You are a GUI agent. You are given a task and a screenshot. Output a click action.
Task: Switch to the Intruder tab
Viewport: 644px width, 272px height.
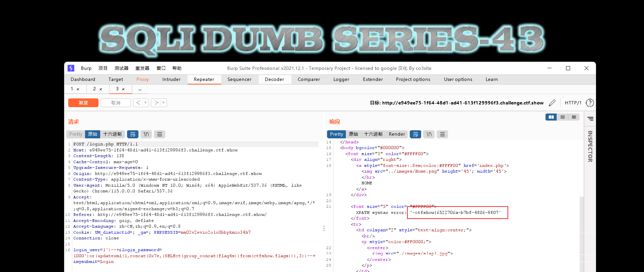click(171, 80)
